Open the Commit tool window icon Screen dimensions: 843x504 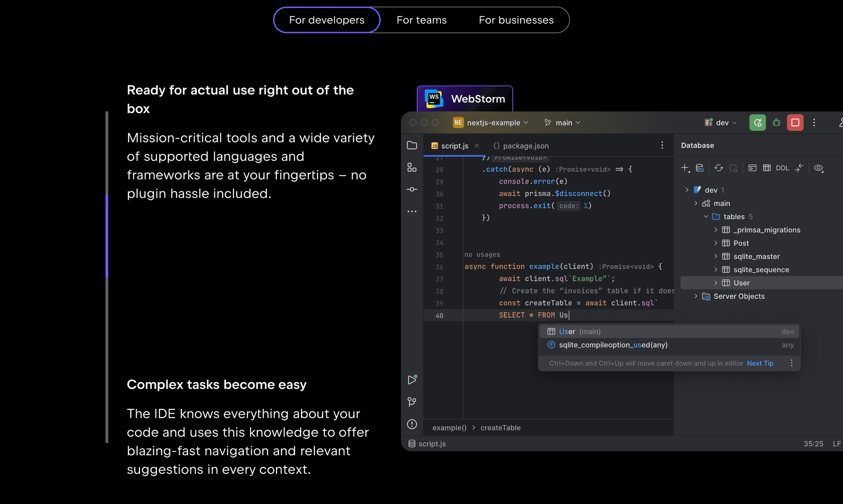pyautogui.click(x=412, y=189)
